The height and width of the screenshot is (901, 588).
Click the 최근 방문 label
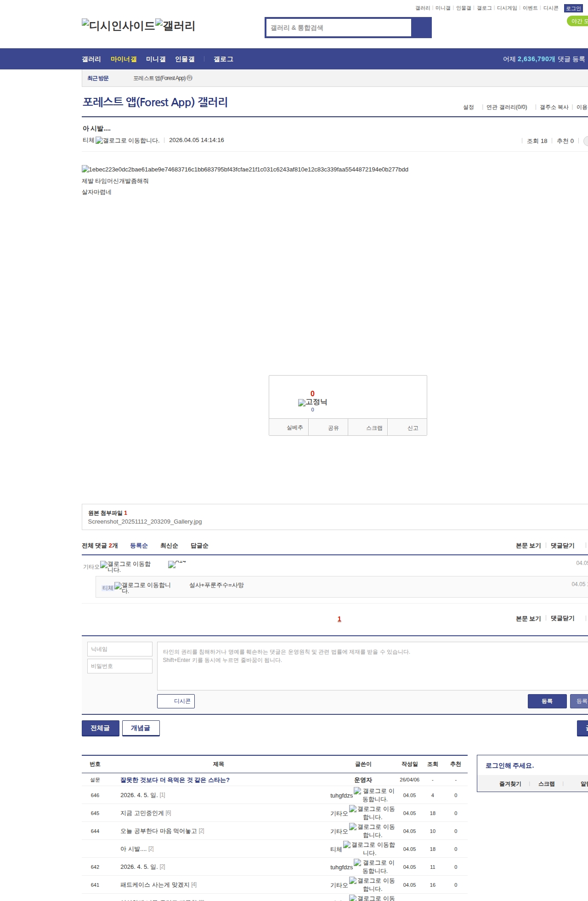tap(98, 78)
